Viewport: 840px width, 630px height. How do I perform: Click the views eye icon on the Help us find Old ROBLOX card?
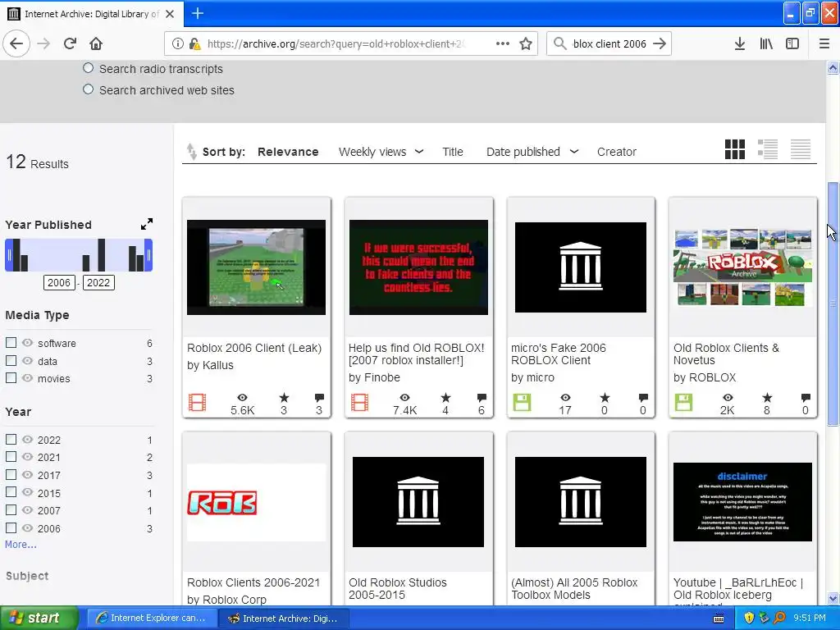point(404,398)
